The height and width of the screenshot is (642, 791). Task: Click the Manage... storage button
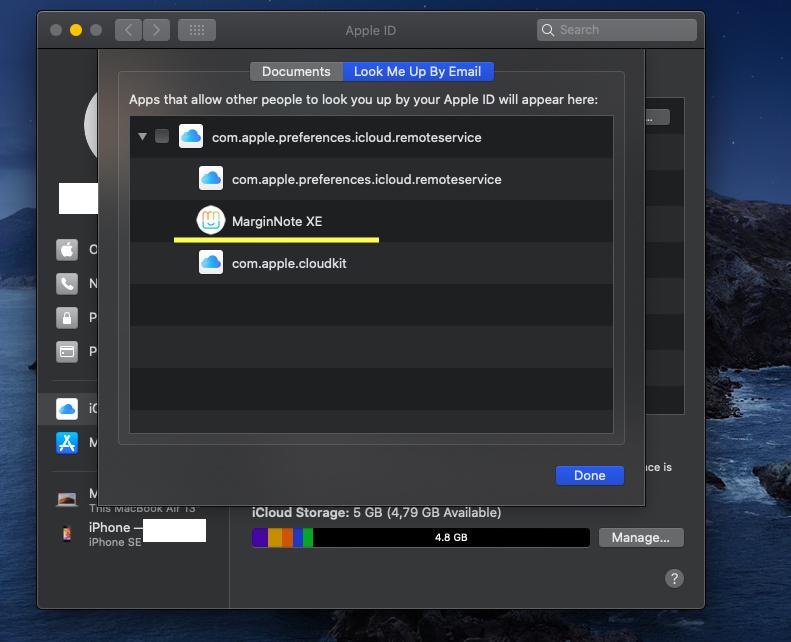tap(641, 538)
